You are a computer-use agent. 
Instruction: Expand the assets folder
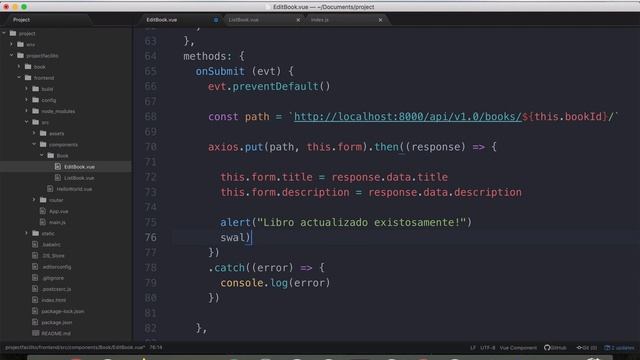(34, 133)
